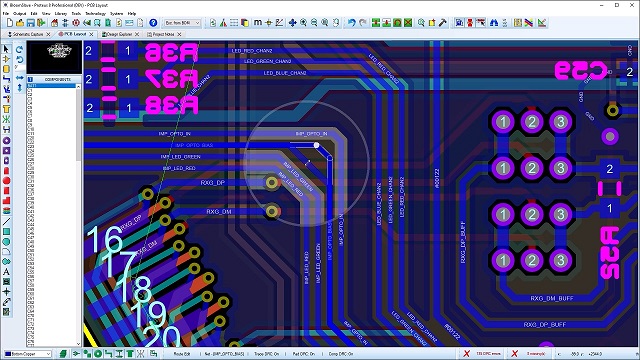Select the Track mode tool in left toolbar
640x360 pixels.
7,79
